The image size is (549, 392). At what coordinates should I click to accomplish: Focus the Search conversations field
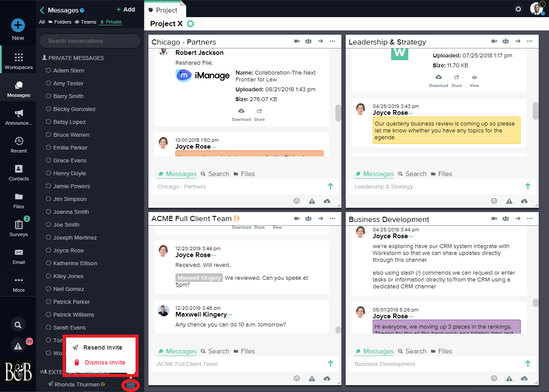[90, 41]
